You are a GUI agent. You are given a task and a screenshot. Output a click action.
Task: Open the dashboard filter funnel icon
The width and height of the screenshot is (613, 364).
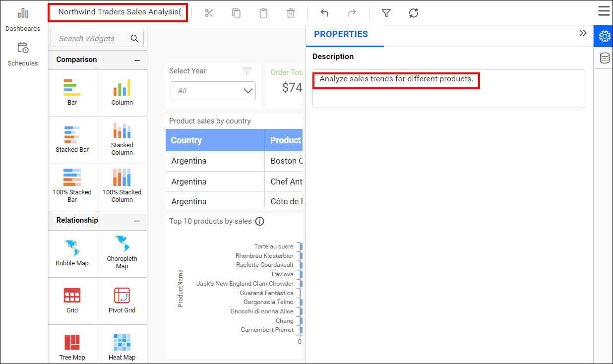(386, 13)
